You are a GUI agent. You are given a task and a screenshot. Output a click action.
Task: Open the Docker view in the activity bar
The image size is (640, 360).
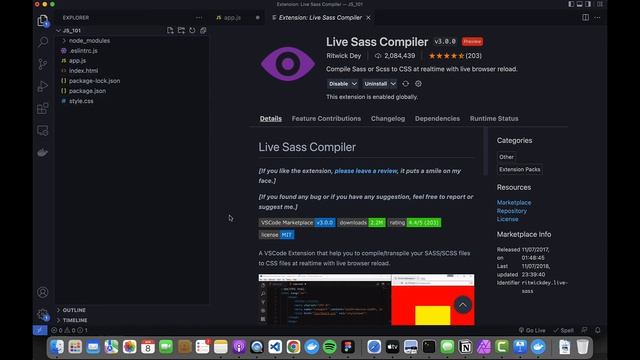(42, 153)
